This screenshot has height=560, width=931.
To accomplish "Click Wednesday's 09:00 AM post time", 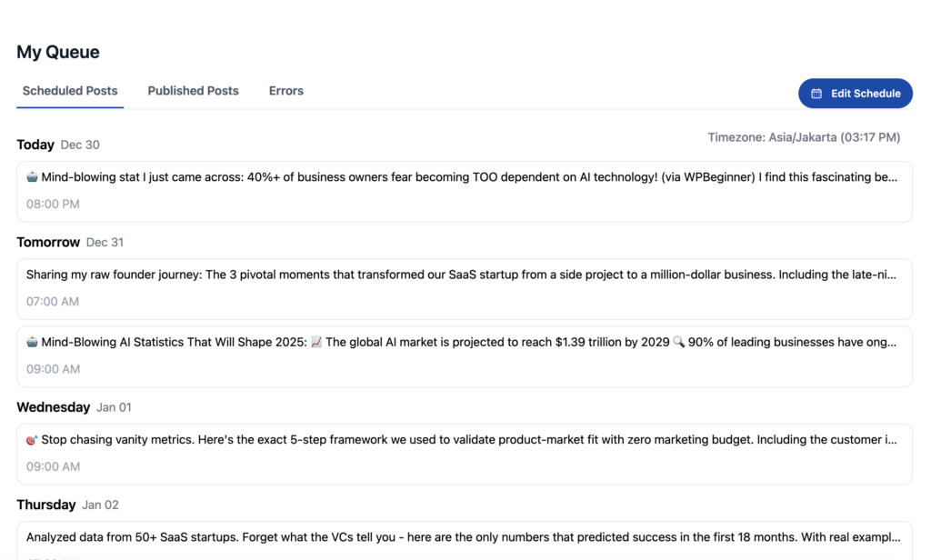I will coord(53,466).
